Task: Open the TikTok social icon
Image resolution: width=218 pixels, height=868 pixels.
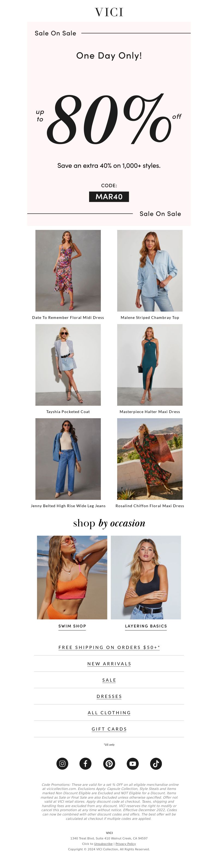Action: [156, 764]
